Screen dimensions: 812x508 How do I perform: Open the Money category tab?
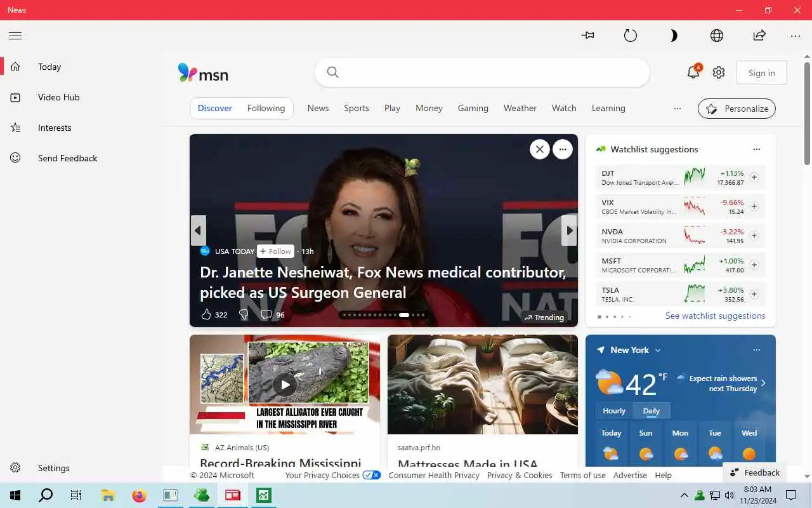tap(429, 108)
